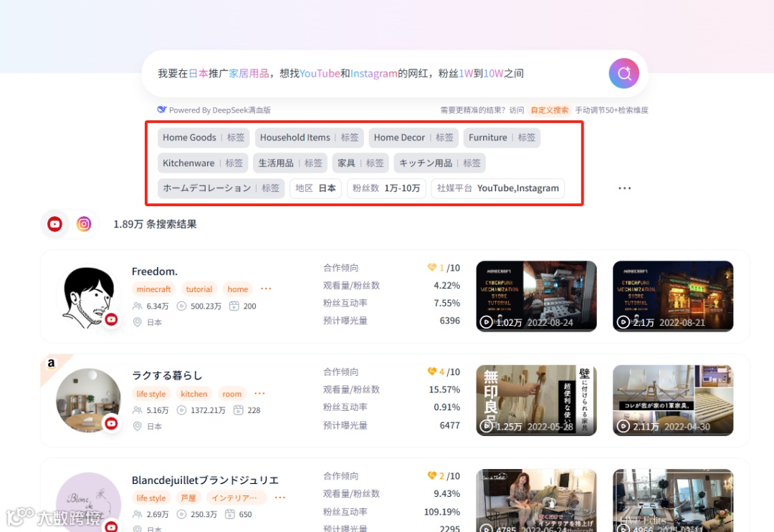Viewport: 774px width, 532px height.
Task: Click the Powered By DeepSeek满血版 text
Action: [220, 110]
